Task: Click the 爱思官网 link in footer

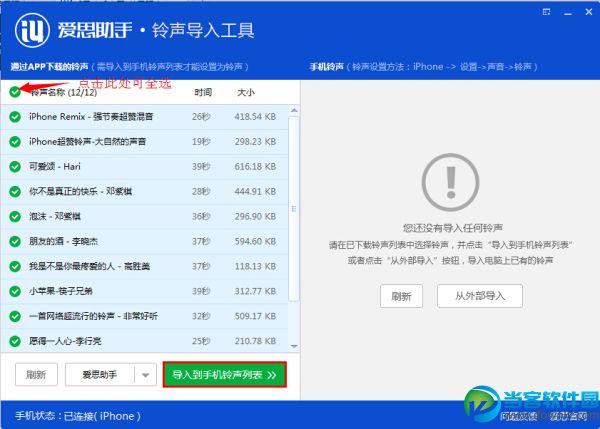Action: 569,416
